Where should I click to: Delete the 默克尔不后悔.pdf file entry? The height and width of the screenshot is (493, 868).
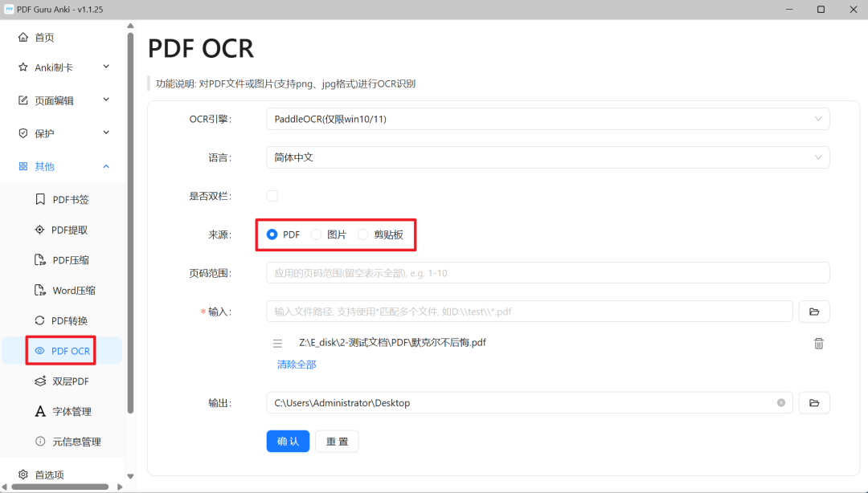point(818,343)
